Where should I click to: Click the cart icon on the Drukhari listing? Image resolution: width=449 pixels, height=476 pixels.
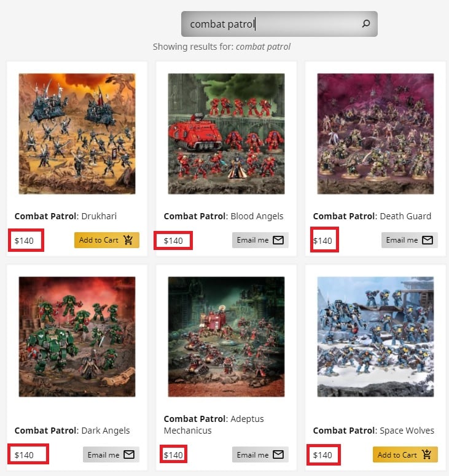128,240
